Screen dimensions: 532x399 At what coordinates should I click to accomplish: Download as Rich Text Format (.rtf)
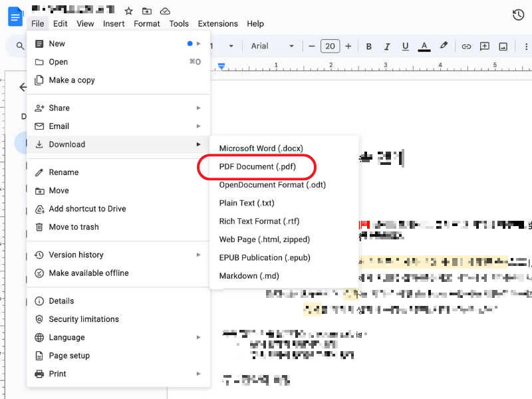[x=284, y=221]
